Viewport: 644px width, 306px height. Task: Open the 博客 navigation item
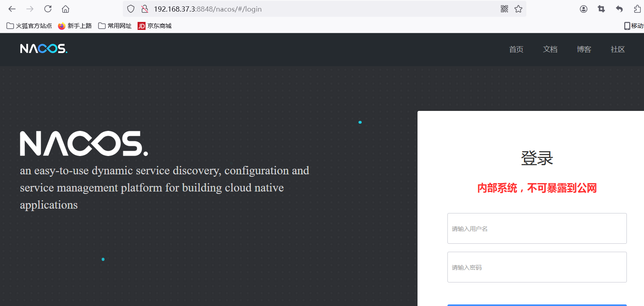click(584, 49)
